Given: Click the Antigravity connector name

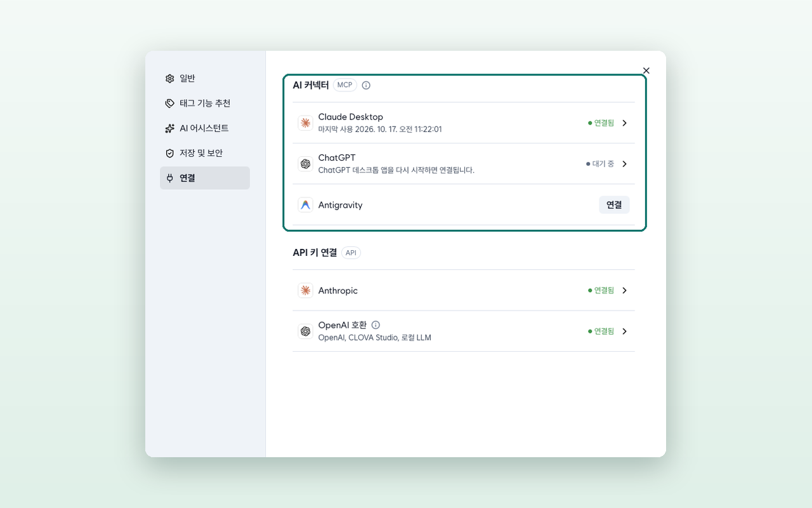Looking at the screenshot, I should click(341, 205).
